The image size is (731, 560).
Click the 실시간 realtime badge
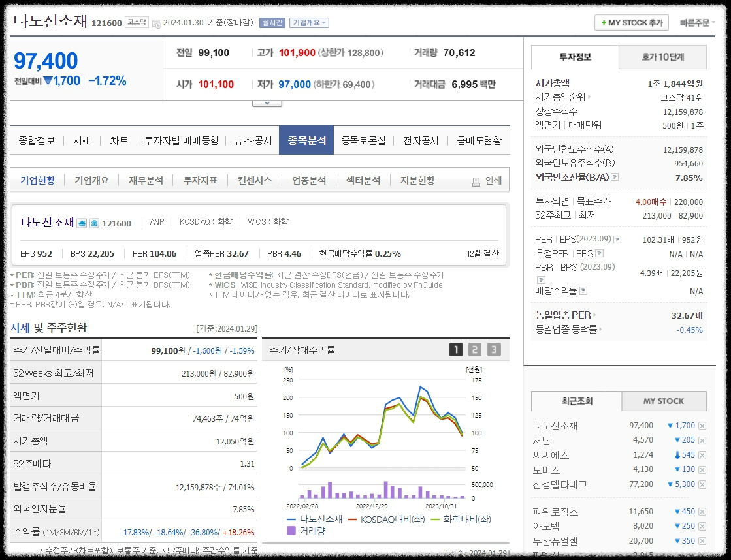(272, 22)
